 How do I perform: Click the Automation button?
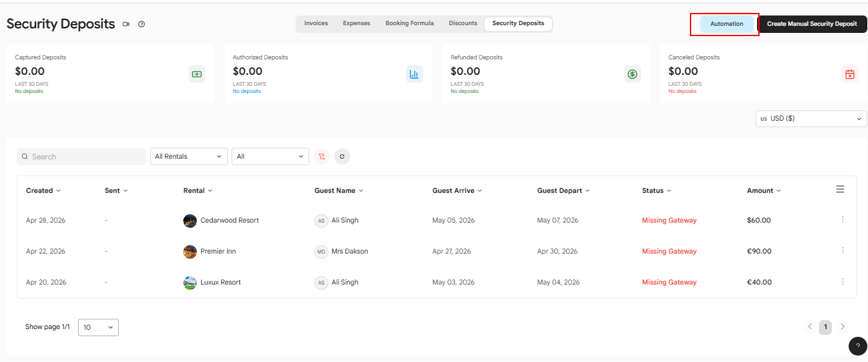[x=727, y=24]
